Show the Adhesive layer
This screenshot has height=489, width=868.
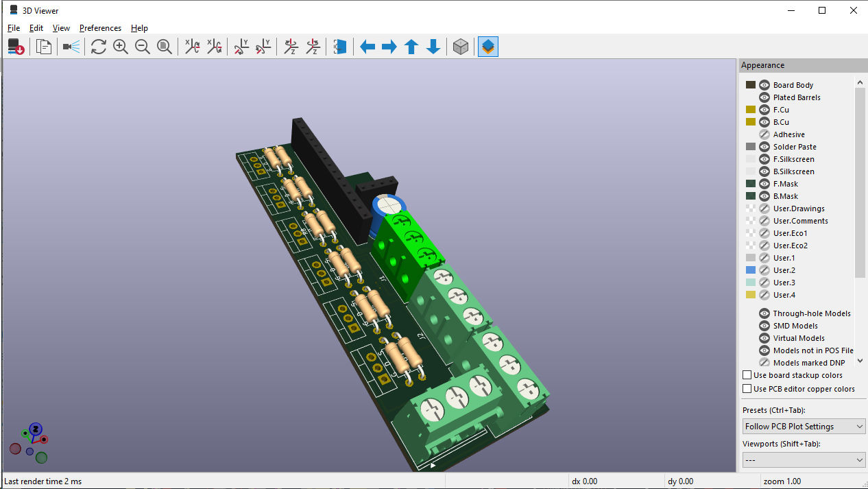click(764, 134)
